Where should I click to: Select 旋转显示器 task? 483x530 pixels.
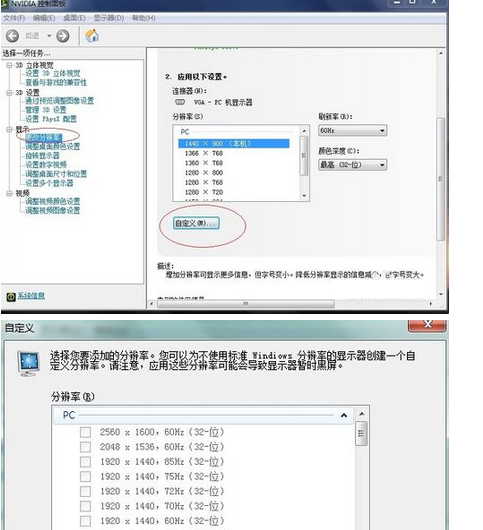coord(42,155)
